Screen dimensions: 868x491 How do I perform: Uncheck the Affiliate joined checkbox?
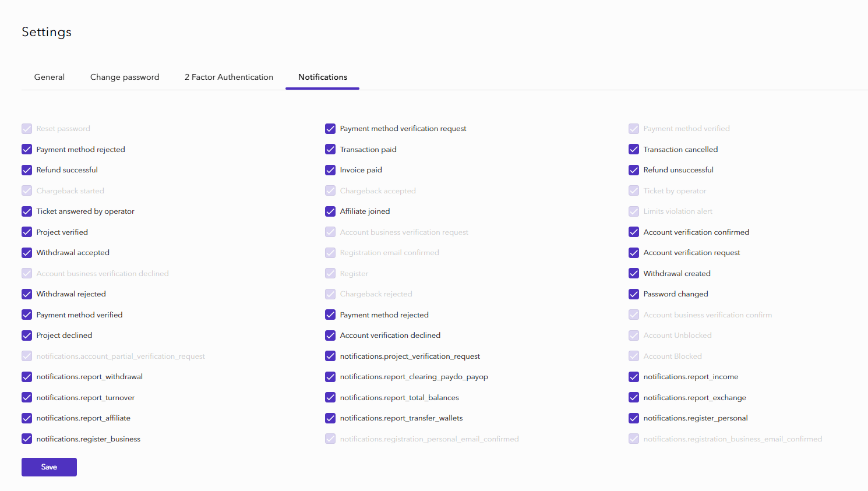330,211
